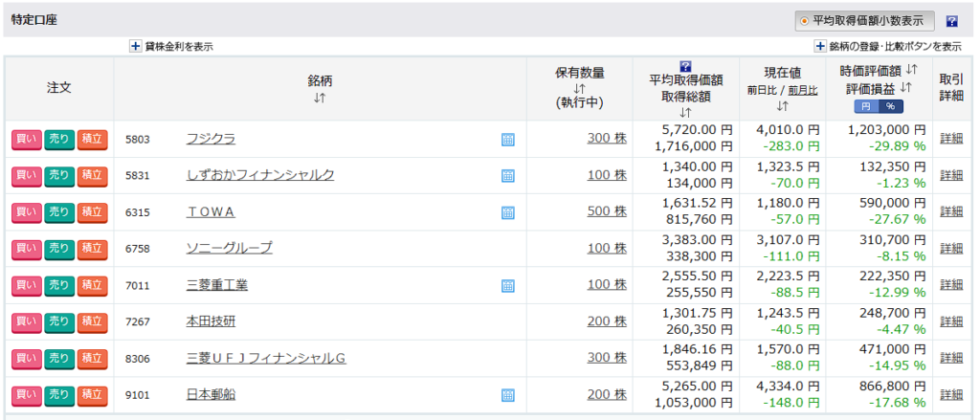
Task: Open calendar icon for 日本郵船 row
Action: 508,395
